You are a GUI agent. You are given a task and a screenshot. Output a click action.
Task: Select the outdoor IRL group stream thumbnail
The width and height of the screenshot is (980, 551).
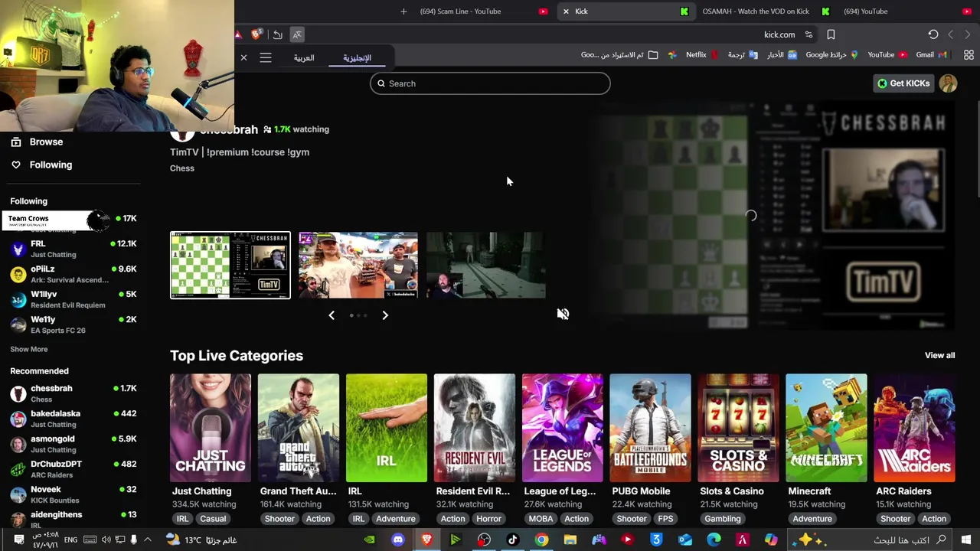point(358,265)
